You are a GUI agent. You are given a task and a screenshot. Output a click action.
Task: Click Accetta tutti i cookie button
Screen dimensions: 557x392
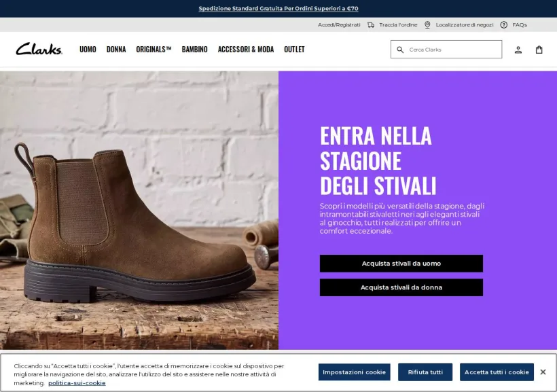click(x=497, y=372)
